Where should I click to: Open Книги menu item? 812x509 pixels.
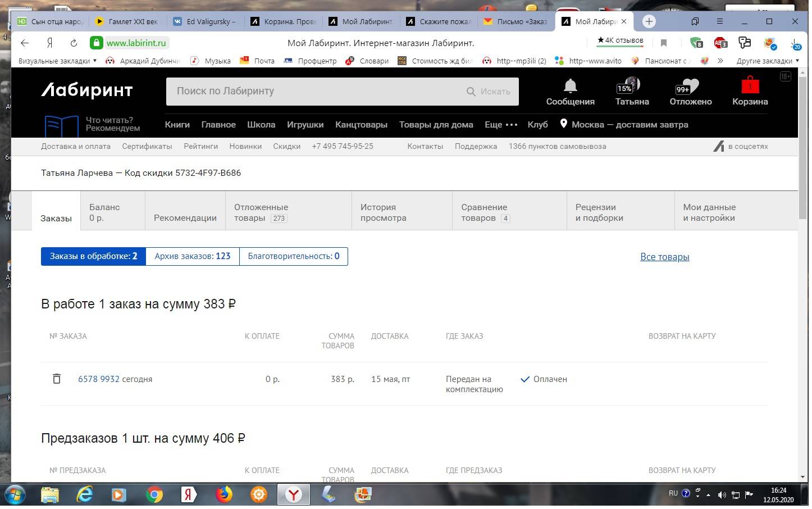177,125
